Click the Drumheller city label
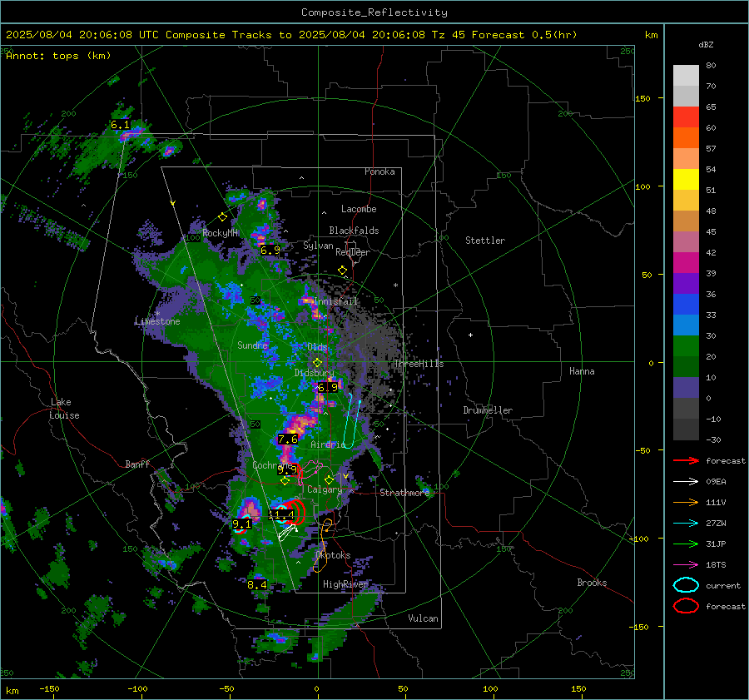 pos(488,410)
